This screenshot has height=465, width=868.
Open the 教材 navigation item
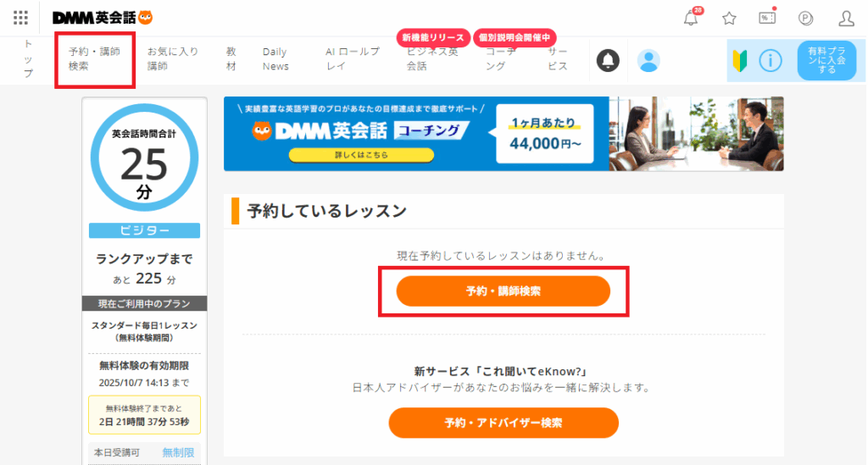tap(231, 58)
